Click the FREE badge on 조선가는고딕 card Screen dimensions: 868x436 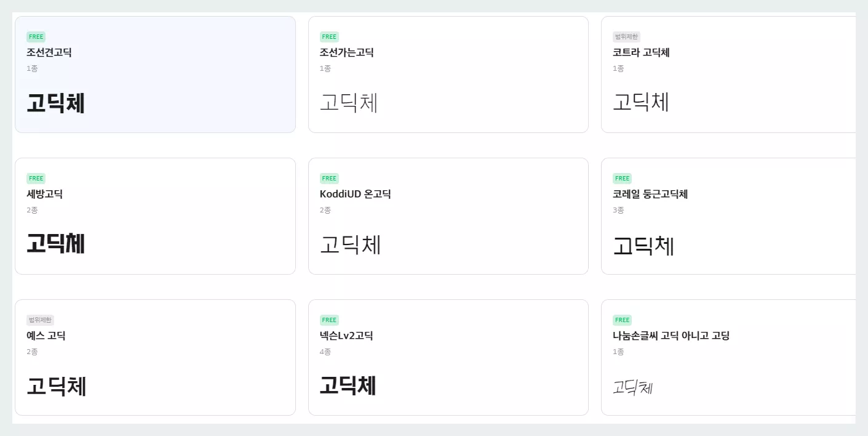point(328,36)
